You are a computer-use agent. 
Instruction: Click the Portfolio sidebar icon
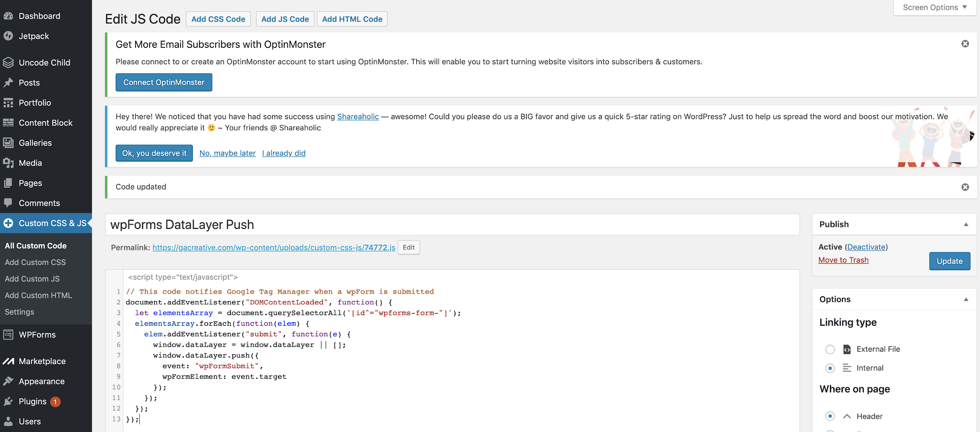8,103
